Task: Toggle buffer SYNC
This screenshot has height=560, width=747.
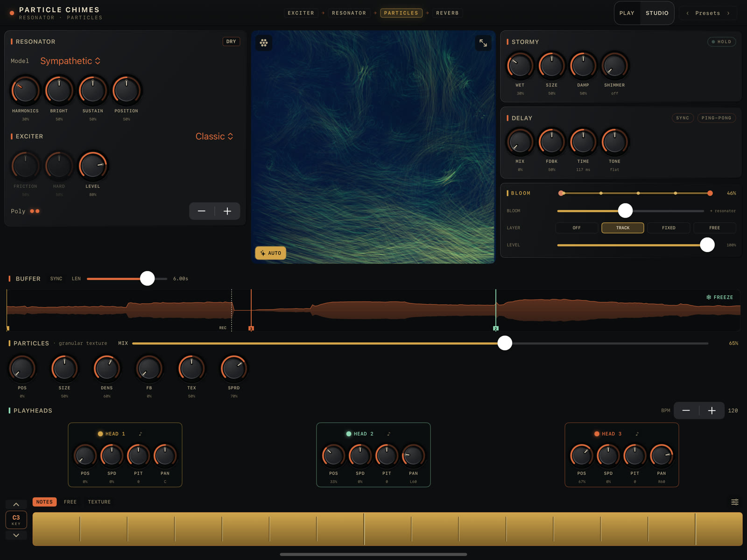Action: pyautogui.click(x=56, y=279)
